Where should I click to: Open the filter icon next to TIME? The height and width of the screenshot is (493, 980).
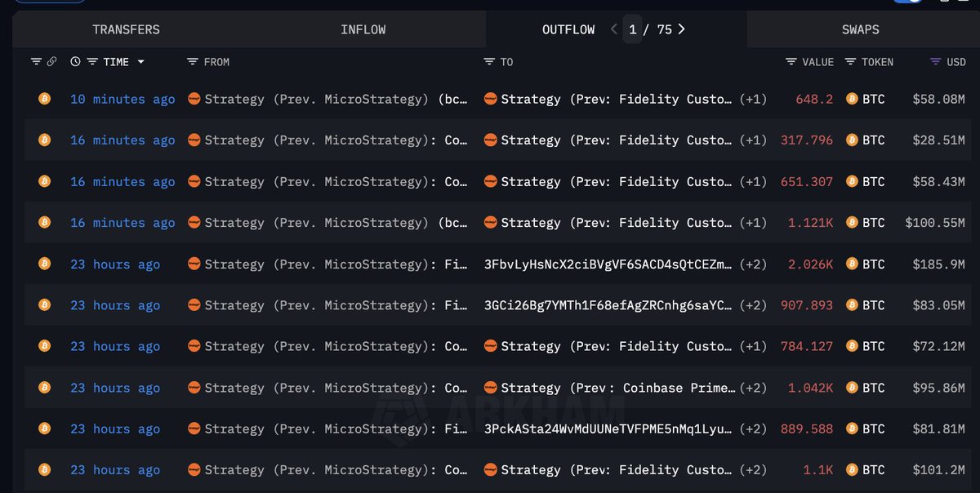(92, 62)
